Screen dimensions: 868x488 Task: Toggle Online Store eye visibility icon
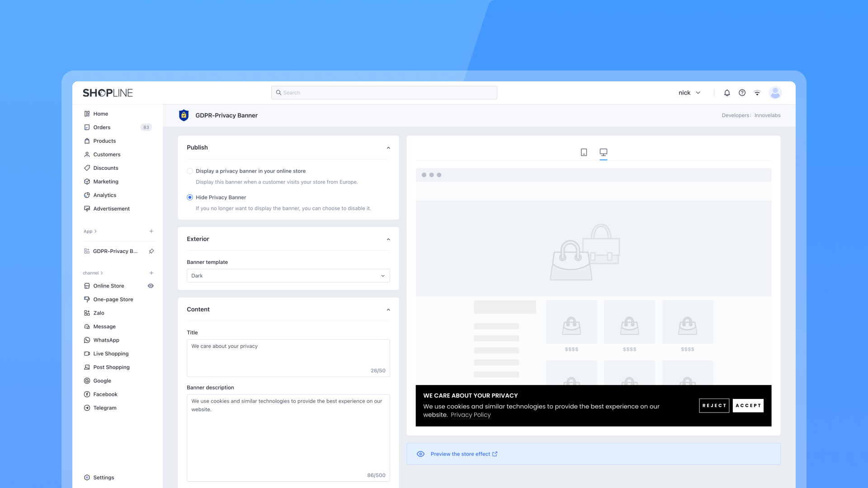pos(151,286)
